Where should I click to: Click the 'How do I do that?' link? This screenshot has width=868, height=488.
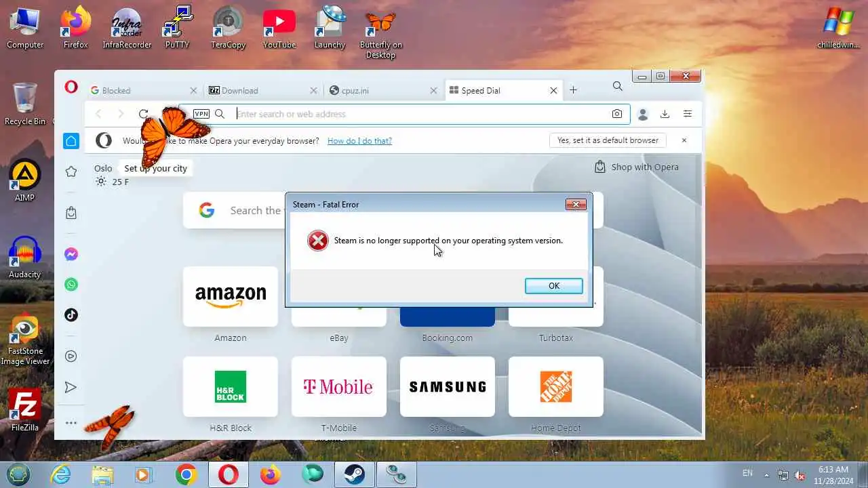pyautogui.click(x=359, y=141)
